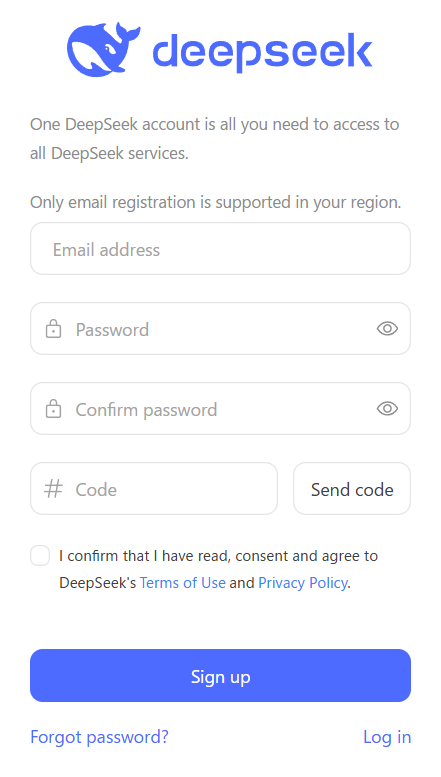The width and height of the screenshot is (441, 777).
Task: Click the lock icon in Confirm password field
Action: pyautogui.click(x=54, y=409)
